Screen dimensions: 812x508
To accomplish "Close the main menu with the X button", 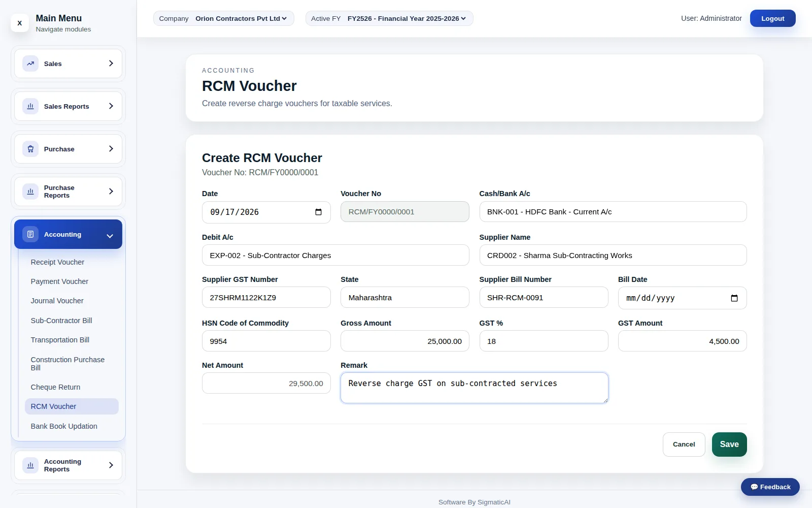I will pyautogui.click(x=20, y=23).
